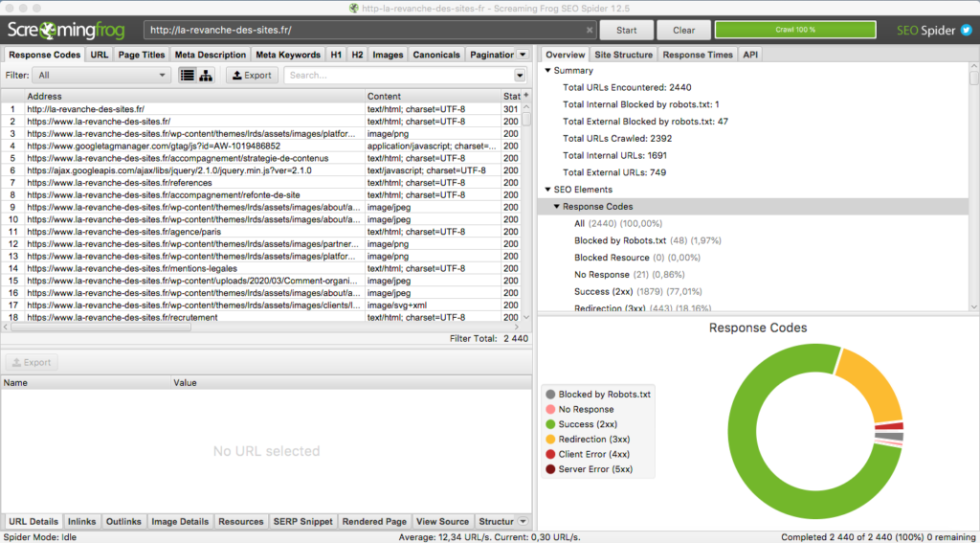Select row with /mentions-legales URL
The image size is (980, 543).
click(x=261, y=268)
